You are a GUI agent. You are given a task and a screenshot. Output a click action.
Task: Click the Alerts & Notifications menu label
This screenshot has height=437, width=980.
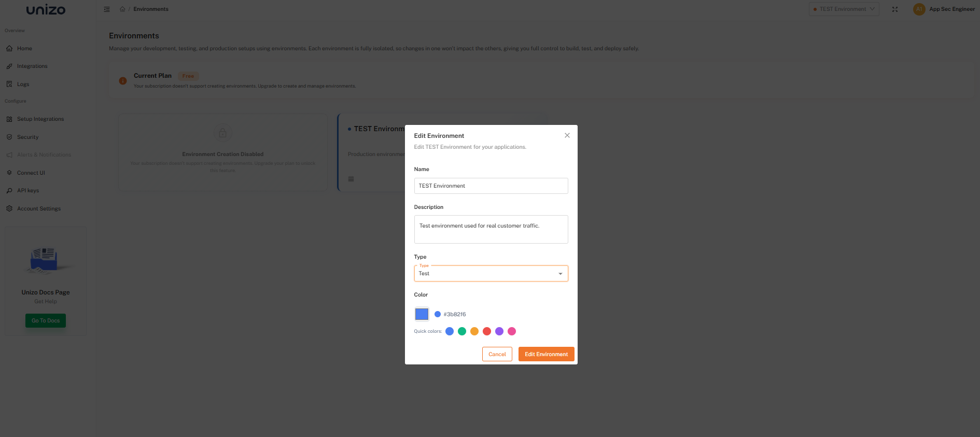44,155
